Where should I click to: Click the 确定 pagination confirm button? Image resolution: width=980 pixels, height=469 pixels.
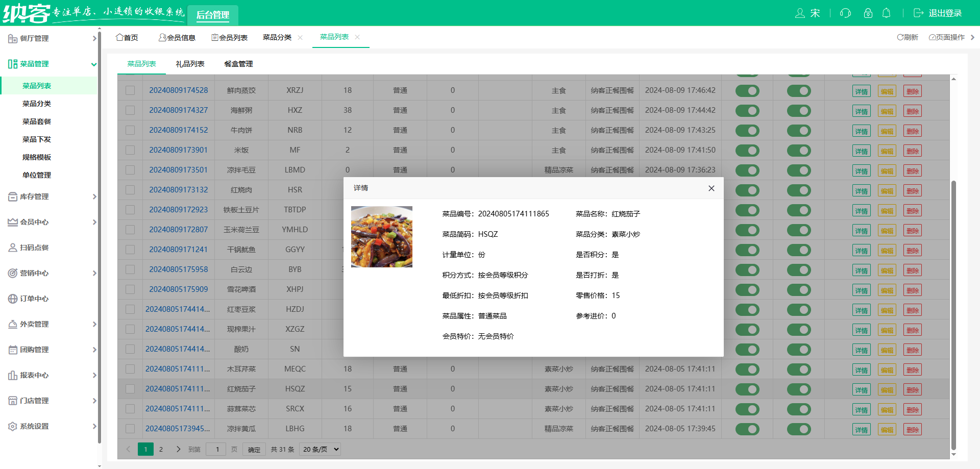pos(254,449)
